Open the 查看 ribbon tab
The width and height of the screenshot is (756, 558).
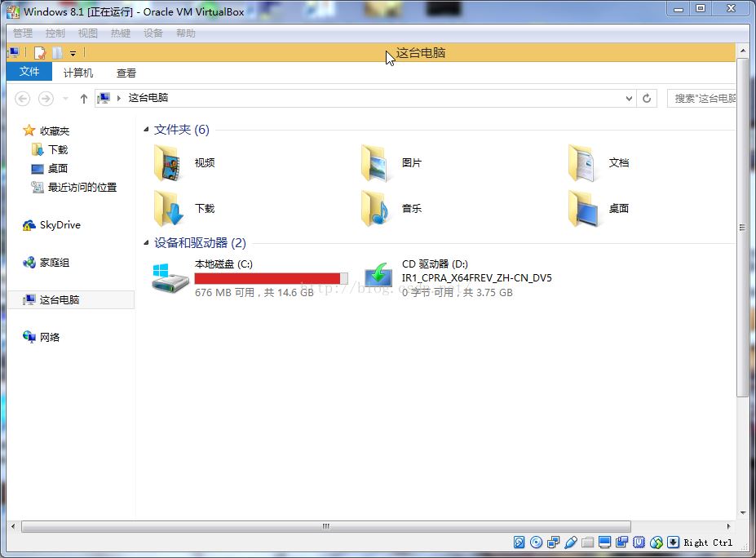(126, 73)
